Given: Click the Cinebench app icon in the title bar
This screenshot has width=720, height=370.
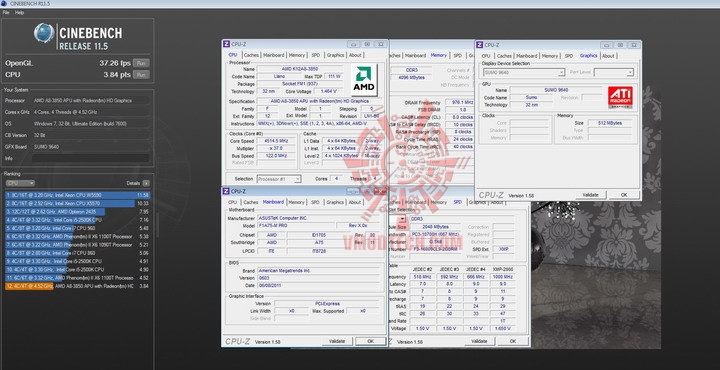Looking at the screenshot, I should coord(4,3).
